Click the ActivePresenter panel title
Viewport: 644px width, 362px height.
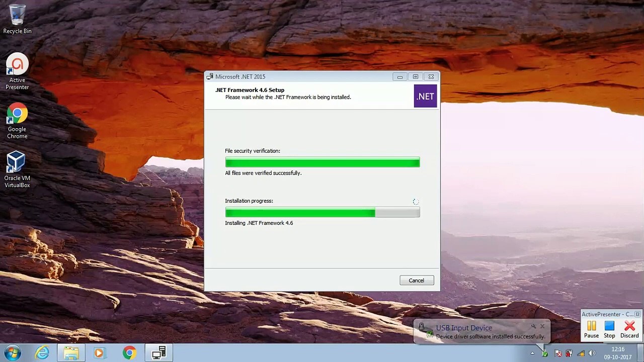(x=607, y=314)
